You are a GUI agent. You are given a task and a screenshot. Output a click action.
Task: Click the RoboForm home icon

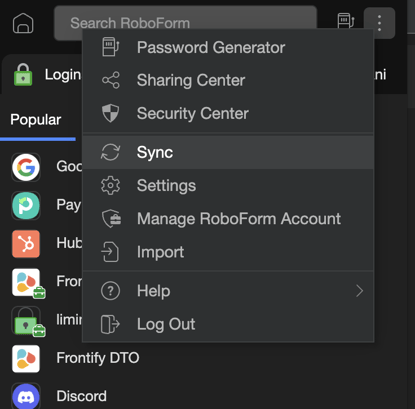[x=23, y=23]
